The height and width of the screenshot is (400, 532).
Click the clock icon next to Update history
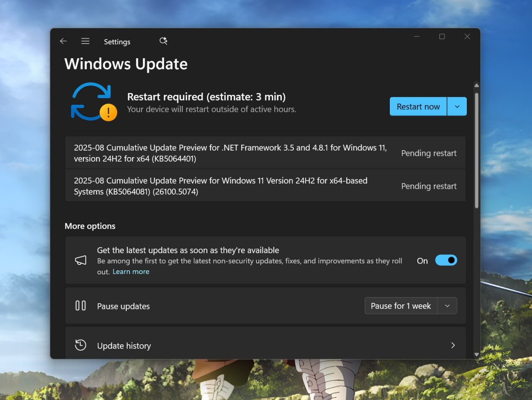tap(80, 345)
